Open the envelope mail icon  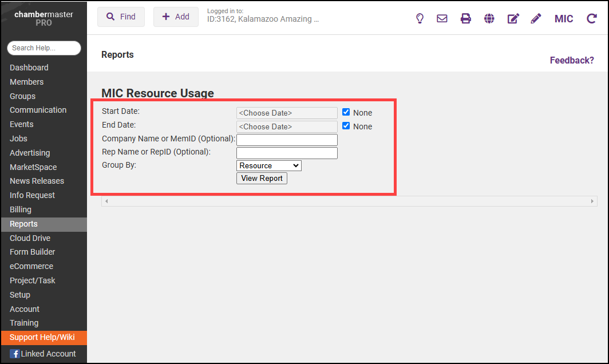click(442, 18)
